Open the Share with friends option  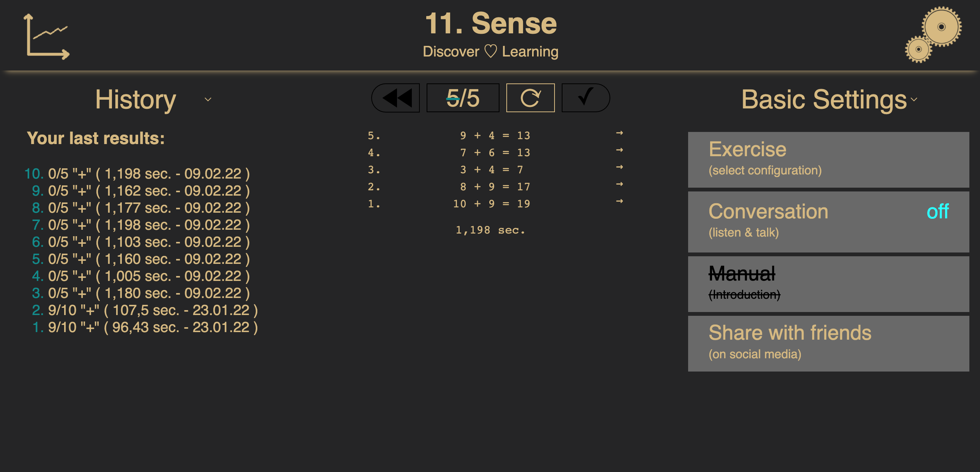(x=828, y=343)
